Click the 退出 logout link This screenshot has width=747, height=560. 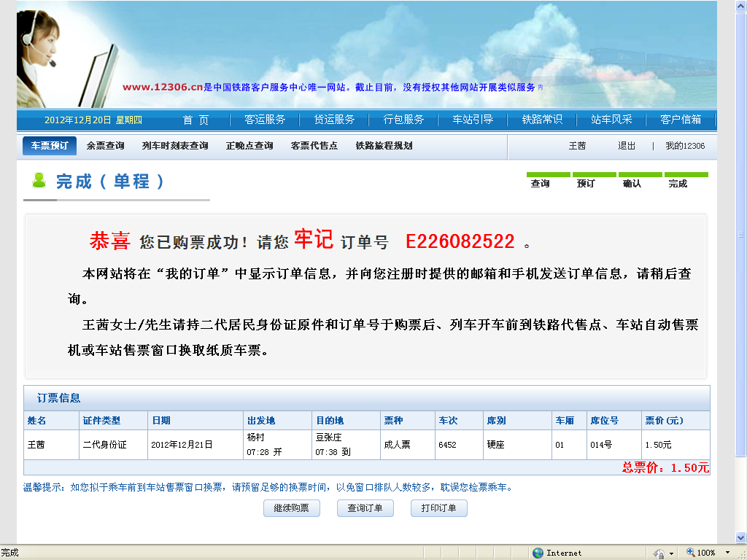(x=627, y=146)
